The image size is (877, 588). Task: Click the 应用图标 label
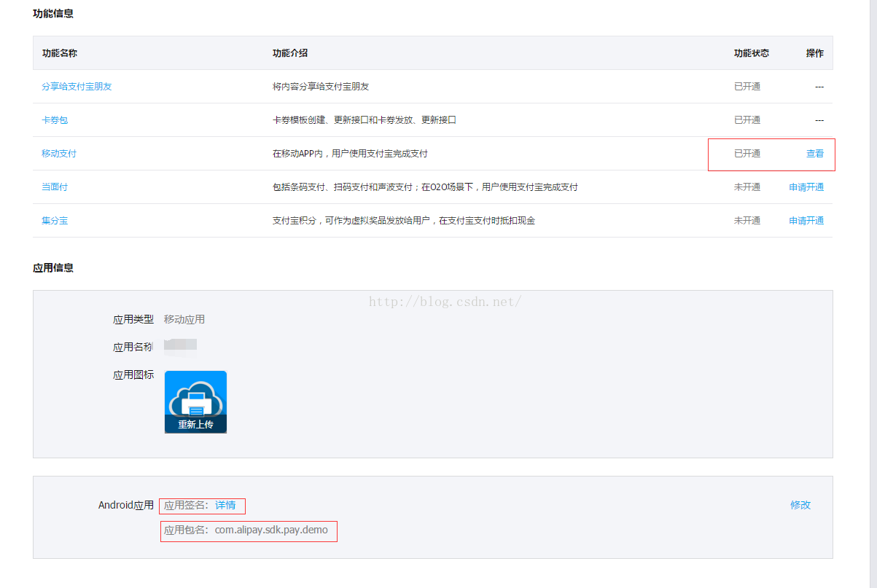click(x=133, y=375)
